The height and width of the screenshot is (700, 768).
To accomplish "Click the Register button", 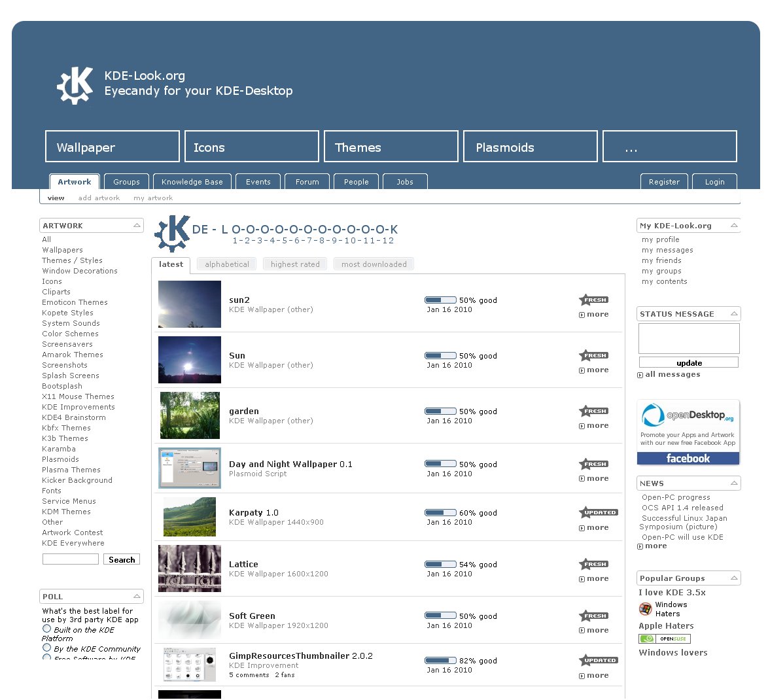I will pos(664,182).
